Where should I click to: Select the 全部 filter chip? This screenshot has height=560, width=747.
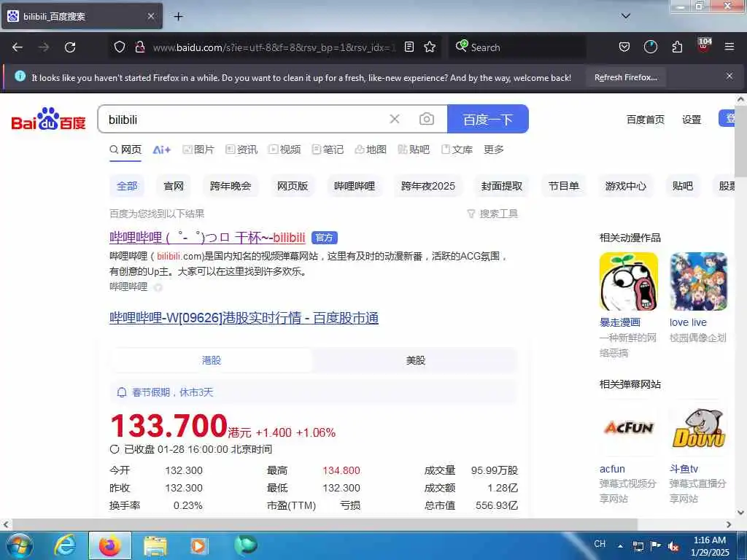(127, 186)
